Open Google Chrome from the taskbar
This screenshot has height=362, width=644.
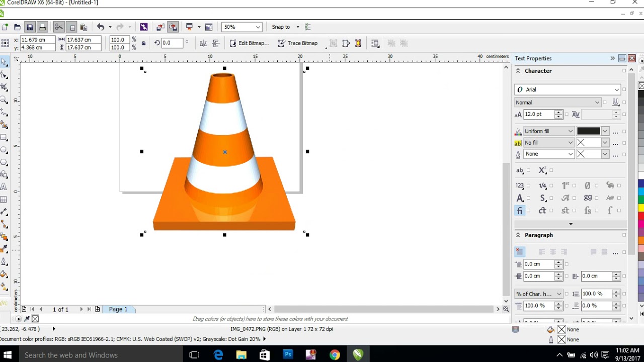coord(335,355)
